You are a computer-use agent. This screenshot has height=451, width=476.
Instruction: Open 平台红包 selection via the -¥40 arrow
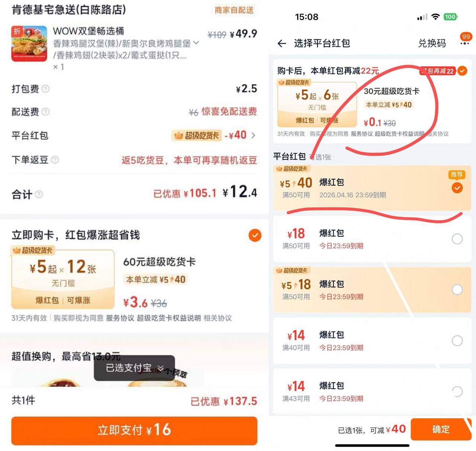point(253,135)
